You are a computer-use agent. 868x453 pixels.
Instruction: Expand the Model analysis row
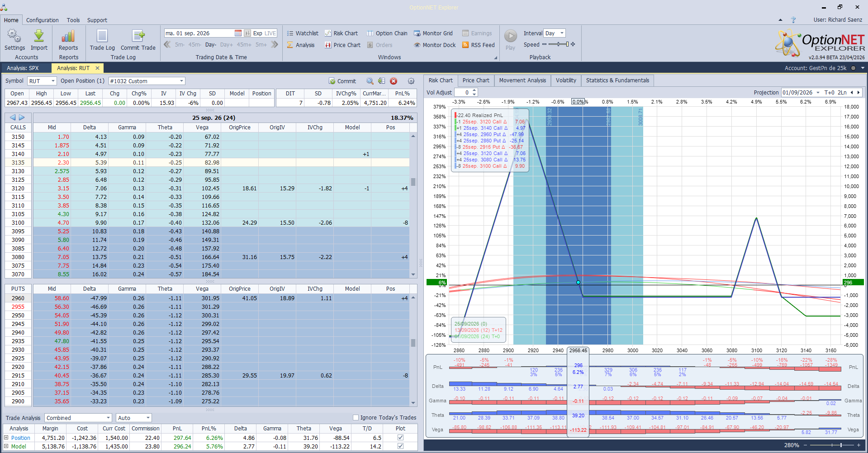(6, 446)
